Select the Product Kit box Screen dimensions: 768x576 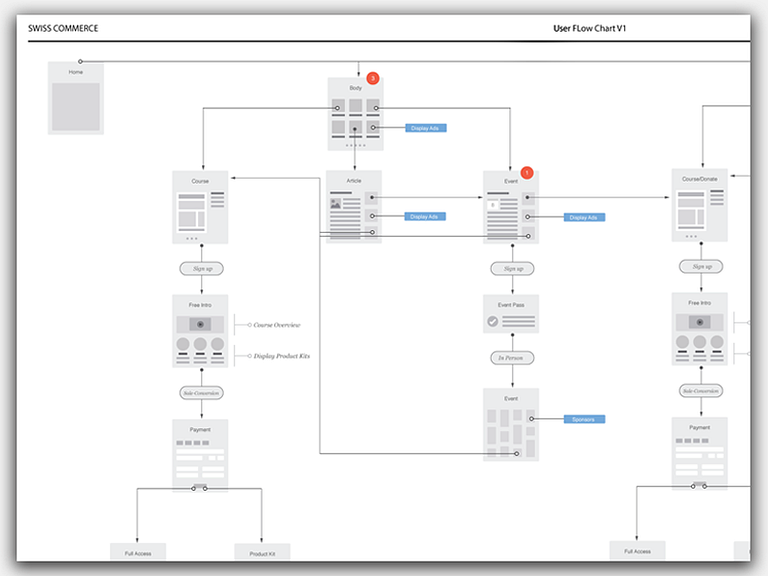pyautogui.click(x=262, y=552)
